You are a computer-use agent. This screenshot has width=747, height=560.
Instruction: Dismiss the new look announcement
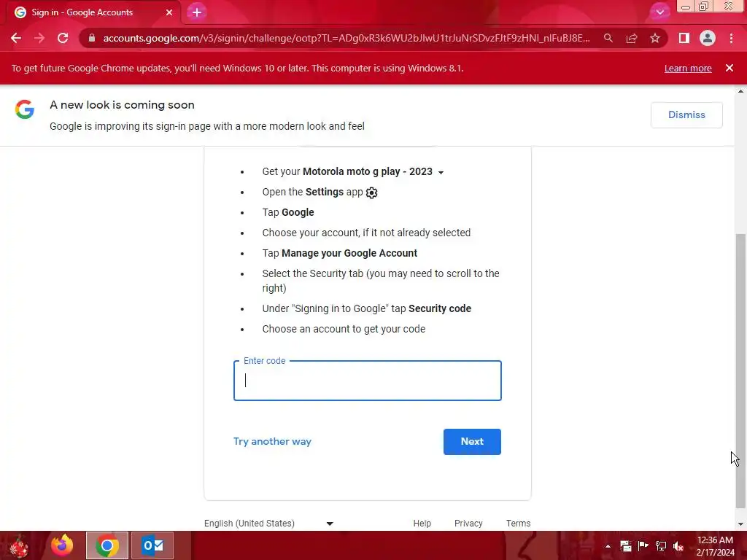pos(686,114)
